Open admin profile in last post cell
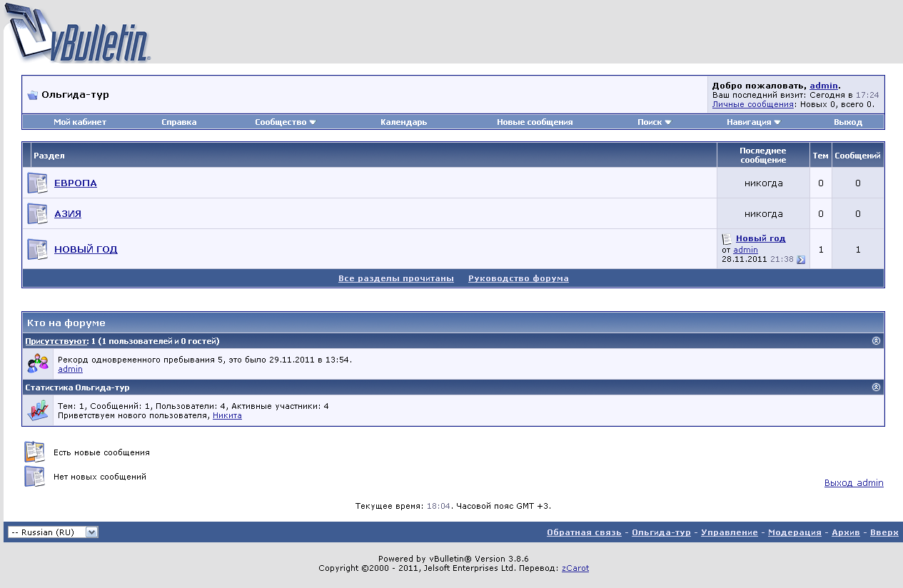The width and height of the screenshot is (903, 588). tap(745, 250)
